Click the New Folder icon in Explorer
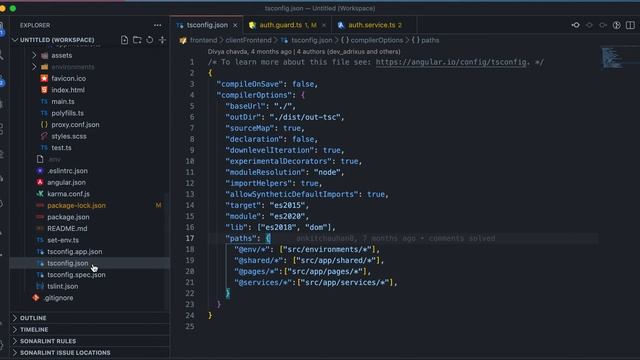This screenshot has width=640, height=360. click(137, 40)
